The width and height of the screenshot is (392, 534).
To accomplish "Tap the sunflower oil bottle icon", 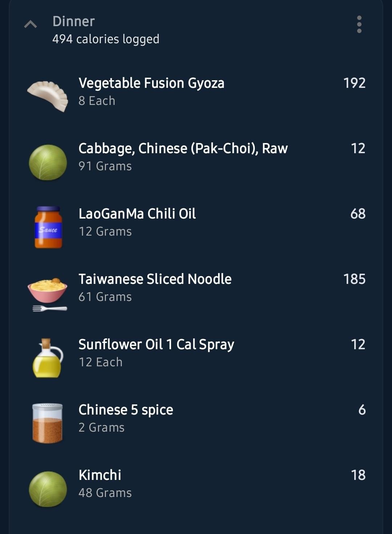I will [x=48, y=358].
